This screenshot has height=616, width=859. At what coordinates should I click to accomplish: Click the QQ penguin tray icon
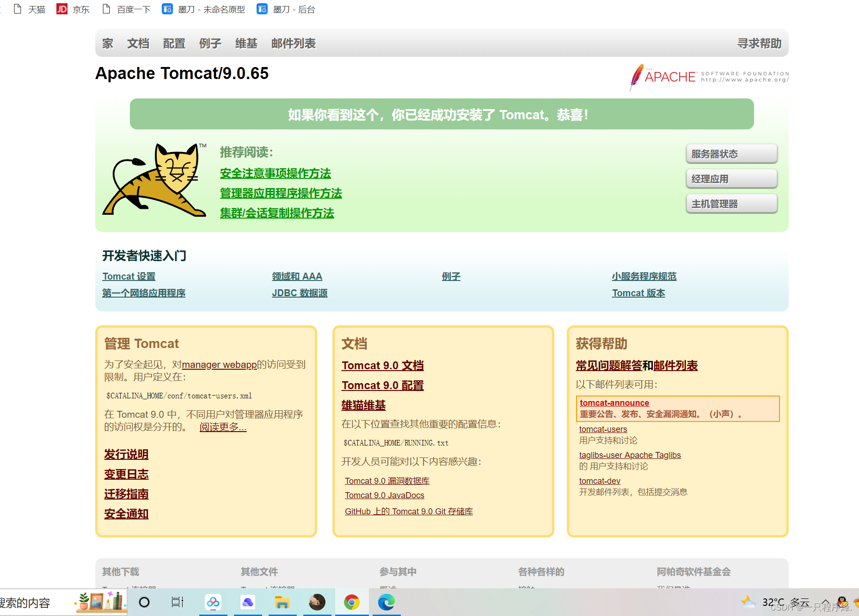click(x=842, y=602)
